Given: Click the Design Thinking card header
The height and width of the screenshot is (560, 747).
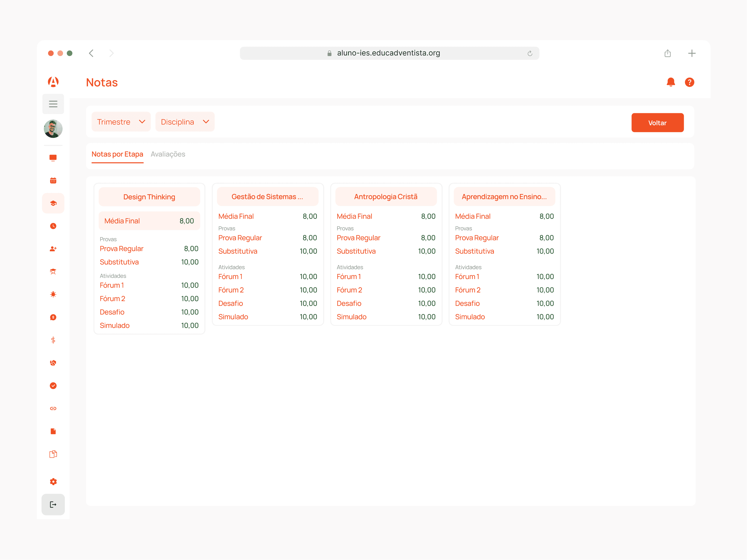Looking at the screenshot, I should tap(149, 197).
